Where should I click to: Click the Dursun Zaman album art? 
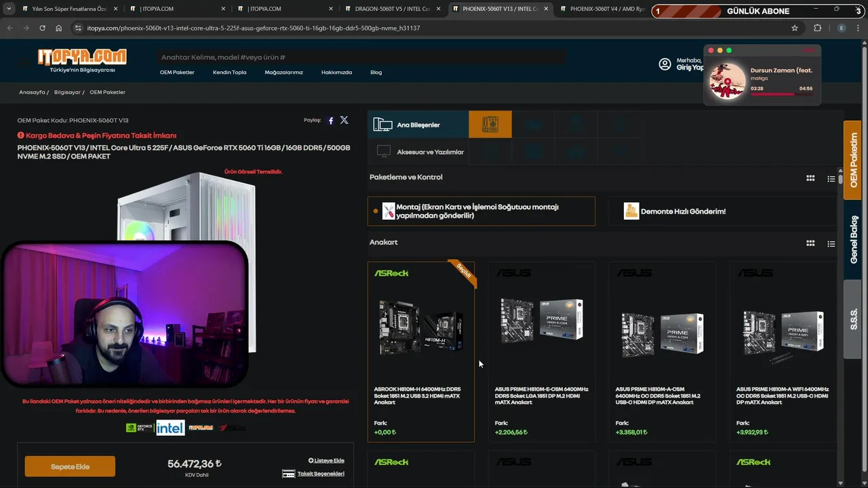coord(727,81)
